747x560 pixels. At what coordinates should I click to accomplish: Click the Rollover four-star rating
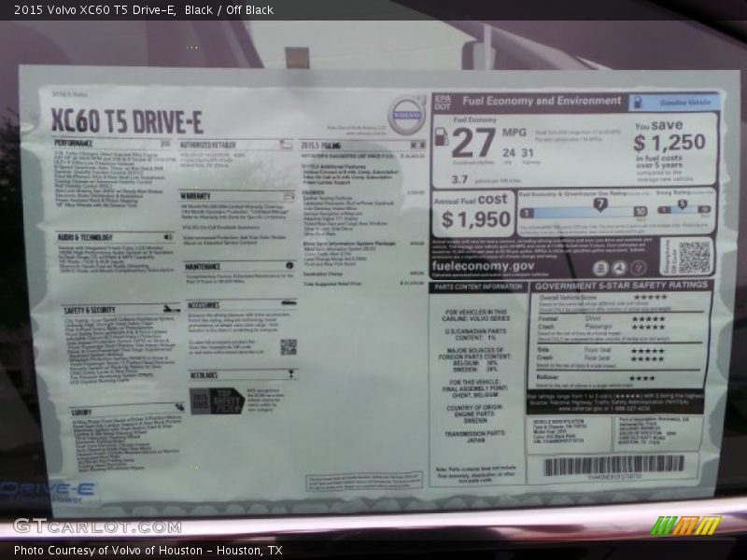642,379
